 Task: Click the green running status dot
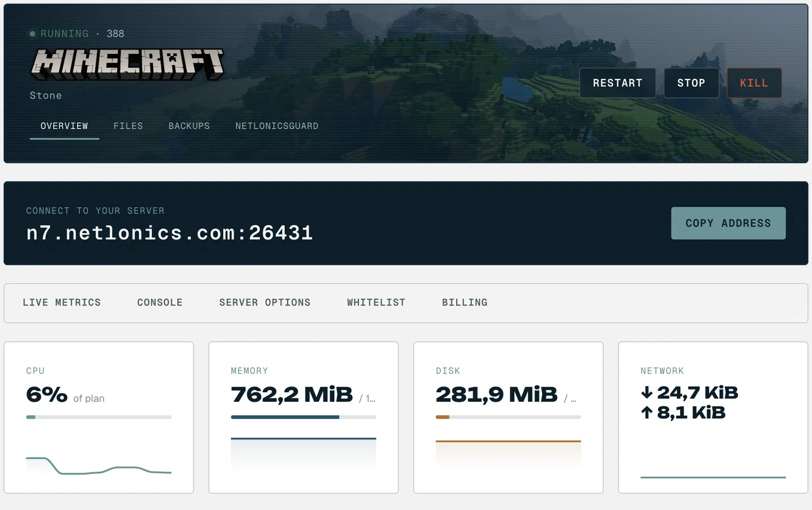(x=33, y=34)
